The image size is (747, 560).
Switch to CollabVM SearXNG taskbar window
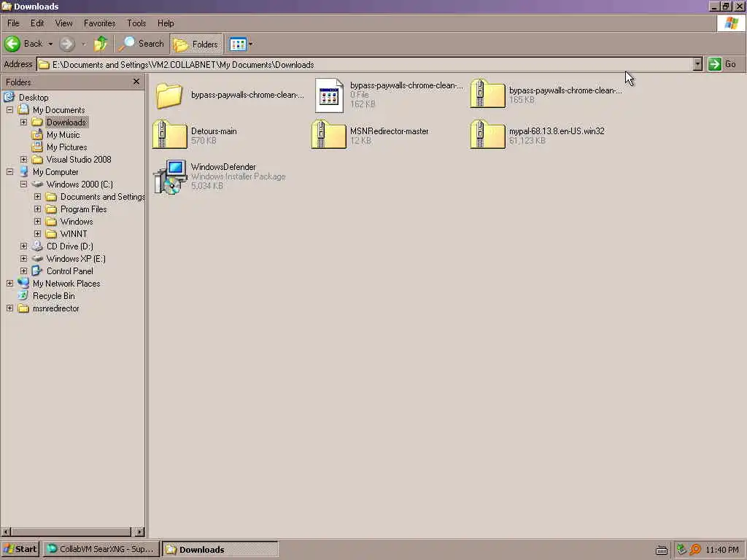pos(101,549)
